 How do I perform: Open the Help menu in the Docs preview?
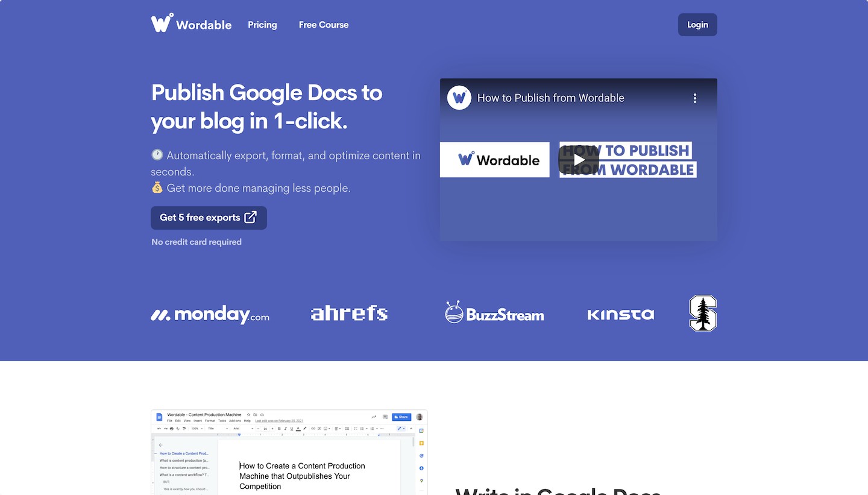tap(247, 421)
